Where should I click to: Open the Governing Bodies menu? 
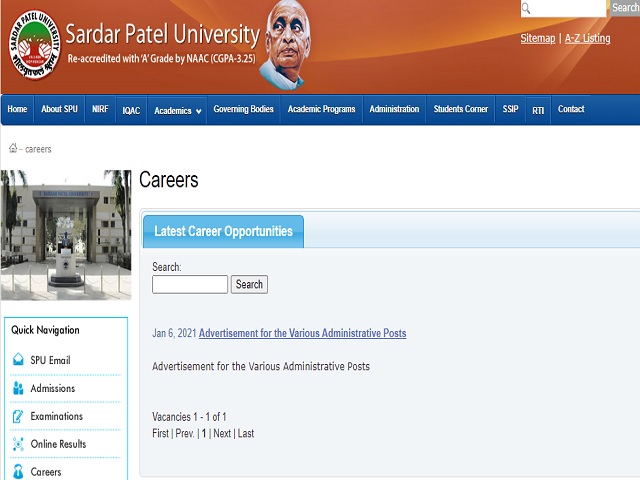click(243, 109)
